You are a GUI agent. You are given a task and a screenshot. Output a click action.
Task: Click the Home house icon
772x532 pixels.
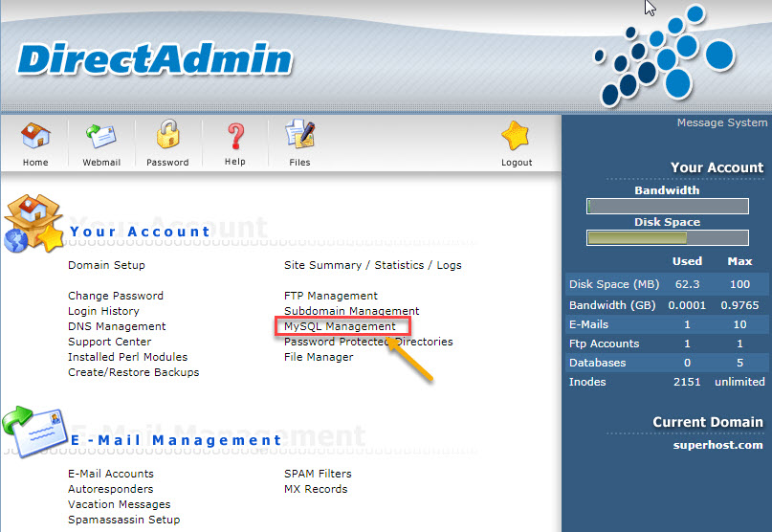click(x=35, y=139)
